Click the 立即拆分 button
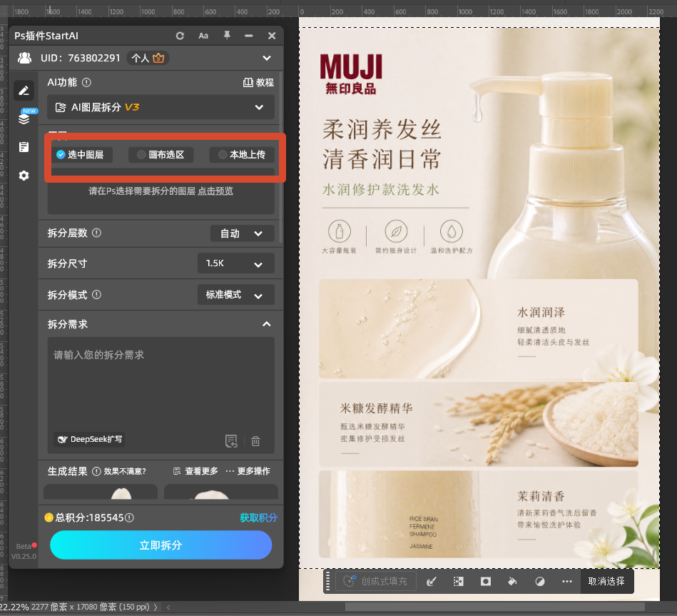The image size is (677, 616). (x=161, y=545)
